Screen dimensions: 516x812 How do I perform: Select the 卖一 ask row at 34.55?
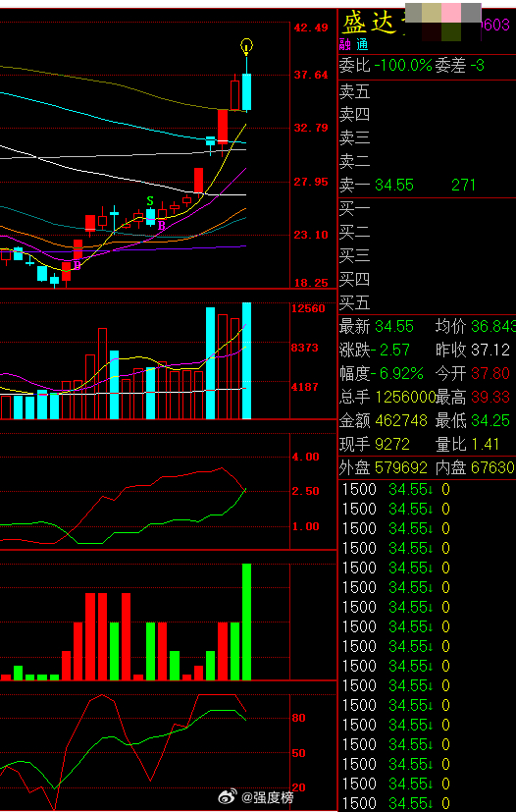click(x=426, y=185)
